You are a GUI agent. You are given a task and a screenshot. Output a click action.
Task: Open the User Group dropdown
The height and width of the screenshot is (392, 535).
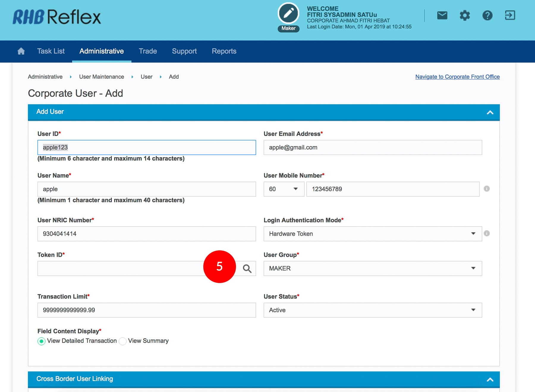pos(372,268)
